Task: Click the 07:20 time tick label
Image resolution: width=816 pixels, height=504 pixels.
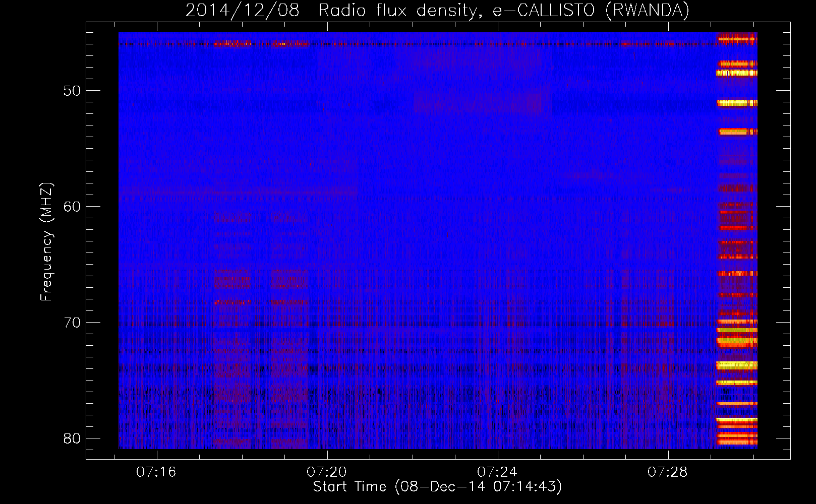Action: pos(327,472)
